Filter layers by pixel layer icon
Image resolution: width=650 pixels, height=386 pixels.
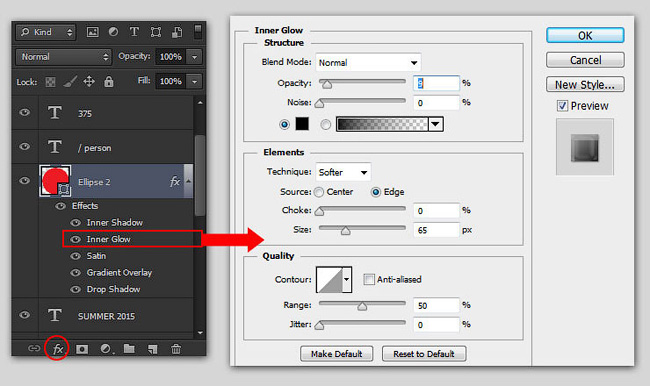[92, 32]
